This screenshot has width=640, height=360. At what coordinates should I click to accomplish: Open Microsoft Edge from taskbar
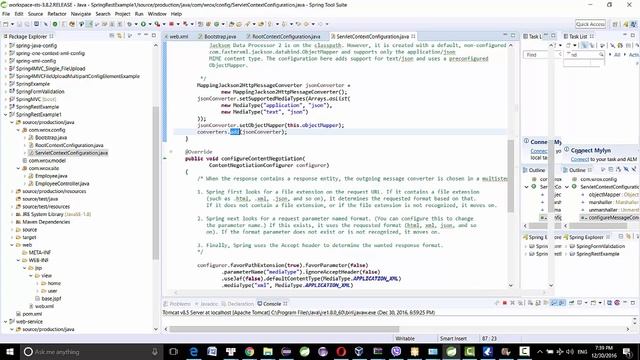[x=193, y=351]
